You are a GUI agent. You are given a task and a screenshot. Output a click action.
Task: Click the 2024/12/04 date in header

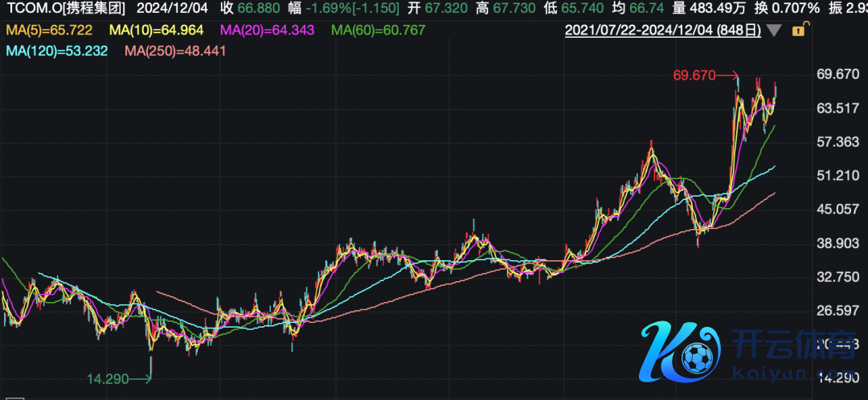click(x=172, y=9)
